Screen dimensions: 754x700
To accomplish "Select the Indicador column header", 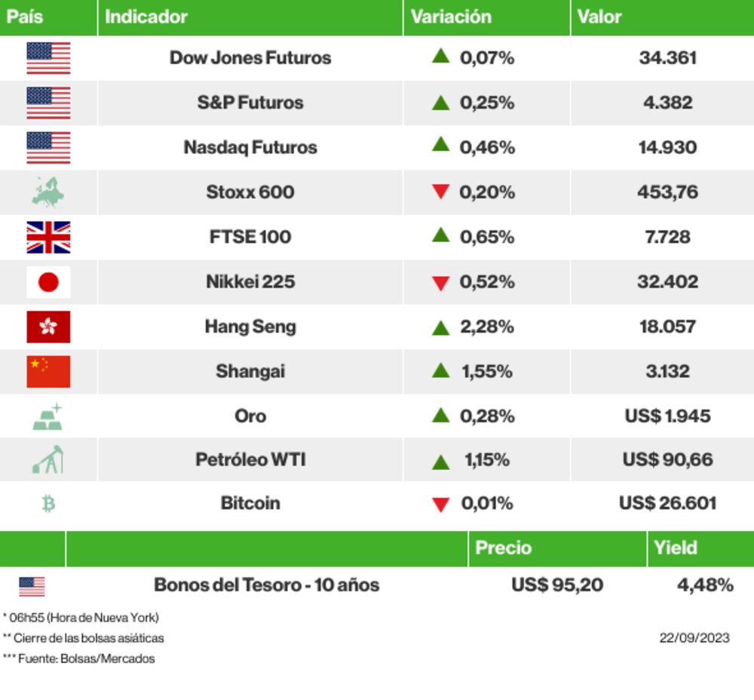I will pos(146,17).
